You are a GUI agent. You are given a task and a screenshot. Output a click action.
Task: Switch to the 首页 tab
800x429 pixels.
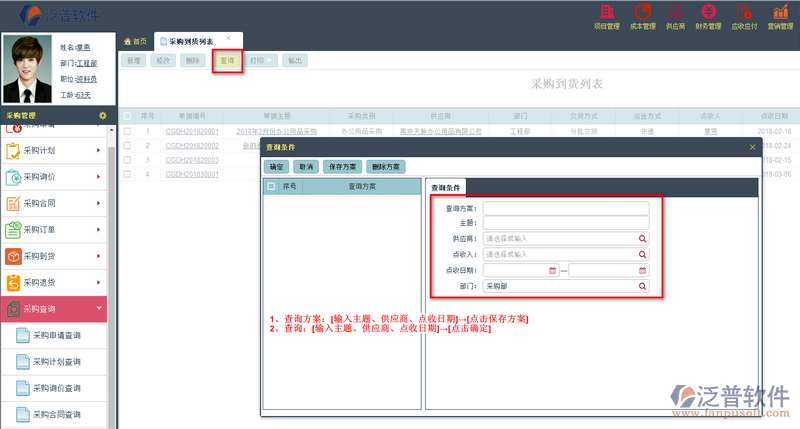135,41
